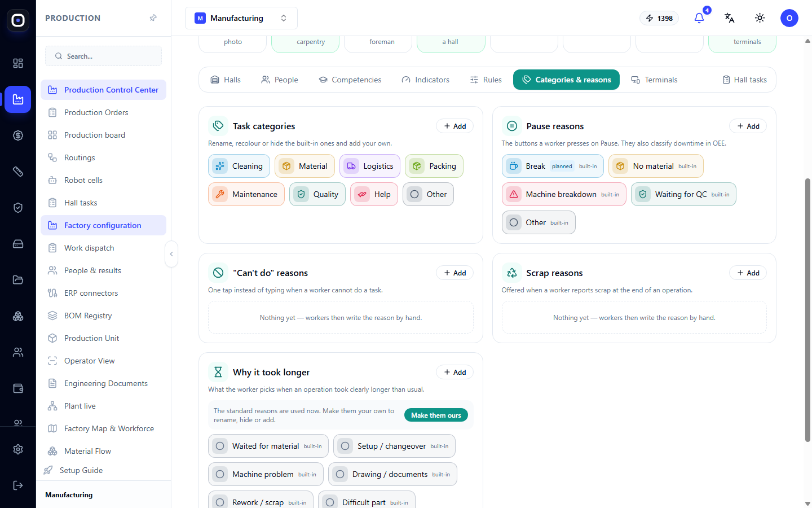Open the folder icon in the left rail
The image size is (812, 508).
coord(18,280)
